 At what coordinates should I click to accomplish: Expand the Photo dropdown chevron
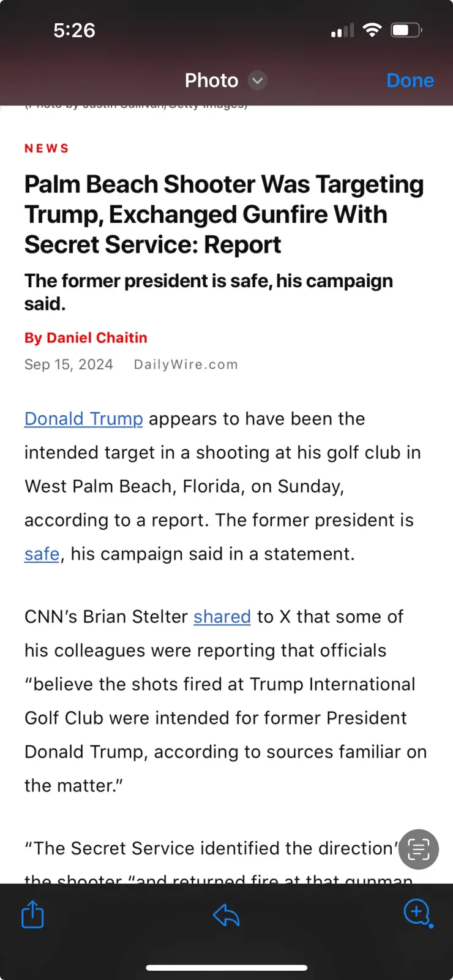[258, 80]
